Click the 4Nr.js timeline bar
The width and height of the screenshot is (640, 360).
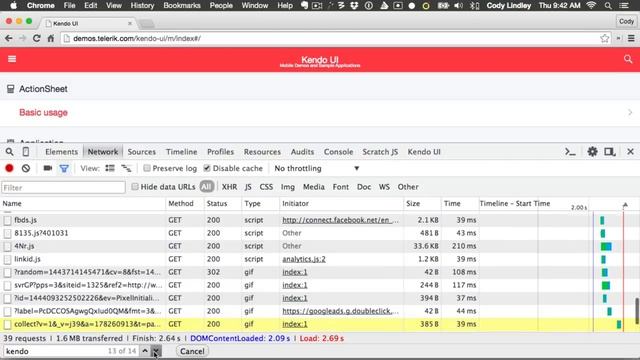pos(606,246)
